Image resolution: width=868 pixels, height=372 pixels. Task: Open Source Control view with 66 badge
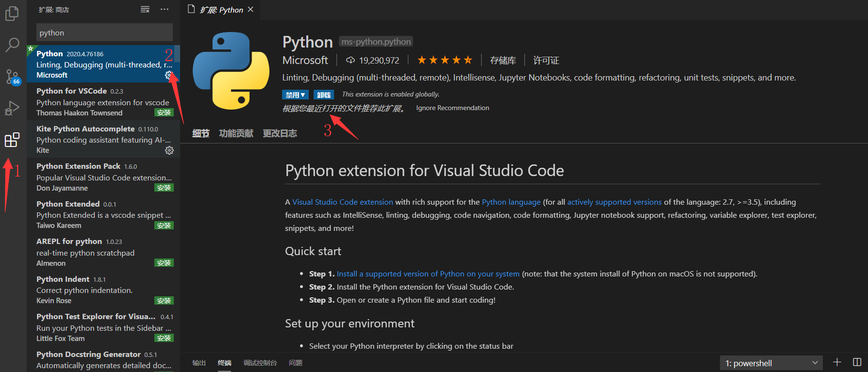(x=12, y=77)
